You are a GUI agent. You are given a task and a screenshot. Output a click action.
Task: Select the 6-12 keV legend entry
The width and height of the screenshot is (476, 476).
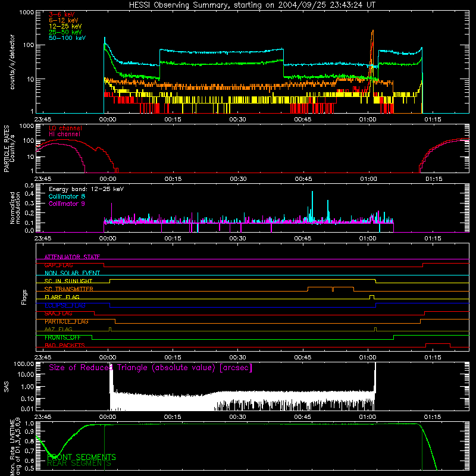coord(64,20)
